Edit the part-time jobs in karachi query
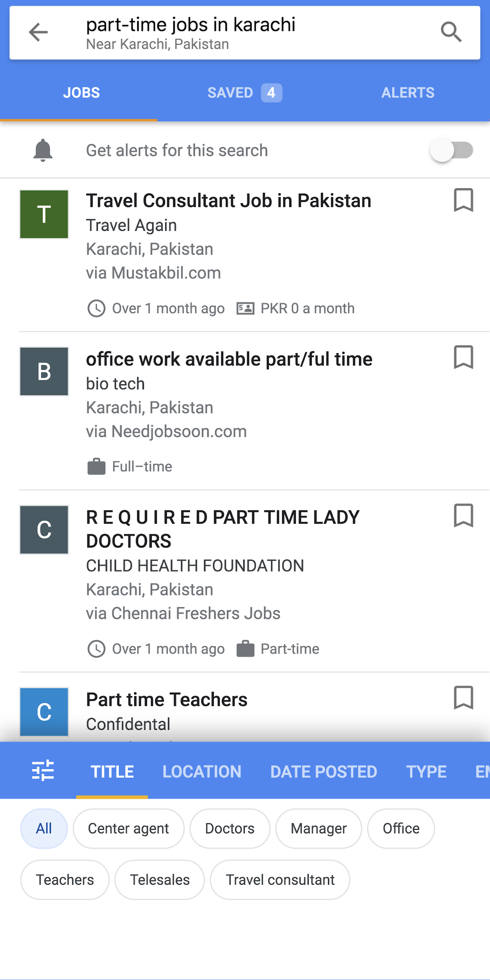Screen dimensions: 490x980 191,25
